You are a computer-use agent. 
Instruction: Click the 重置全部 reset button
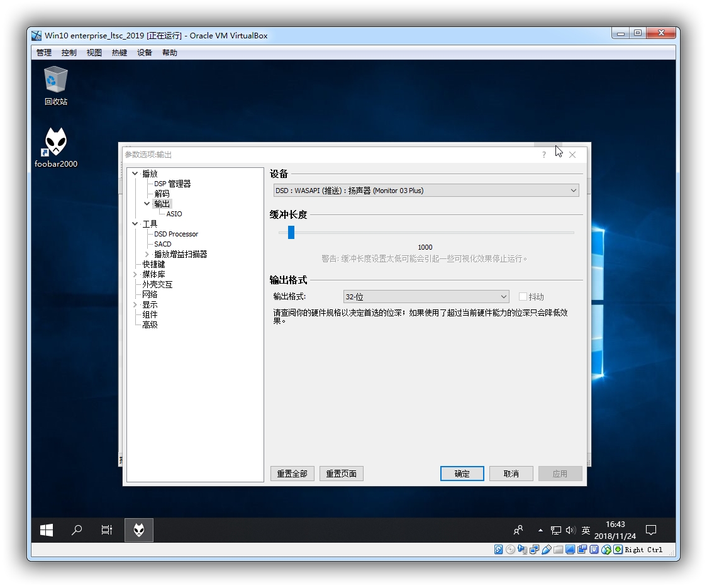click(292, 474)
